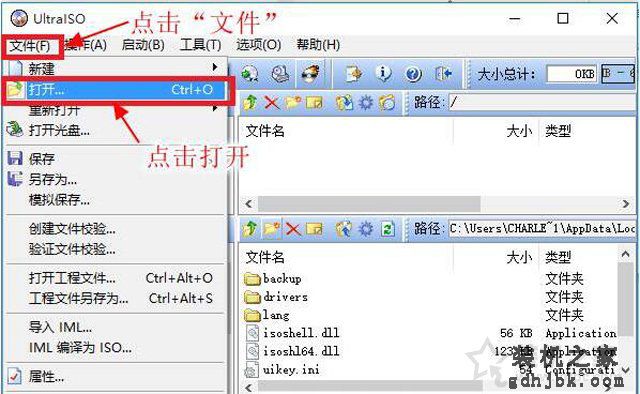Screen dimensions: 640x394
Task: Create new folder in image pane toolbar
Action: pyautogui.click(x=293, y=102)
